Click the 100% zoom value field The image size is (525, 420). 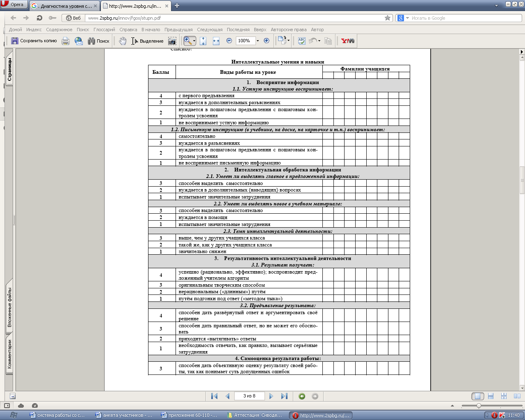(x=245, y=41)
